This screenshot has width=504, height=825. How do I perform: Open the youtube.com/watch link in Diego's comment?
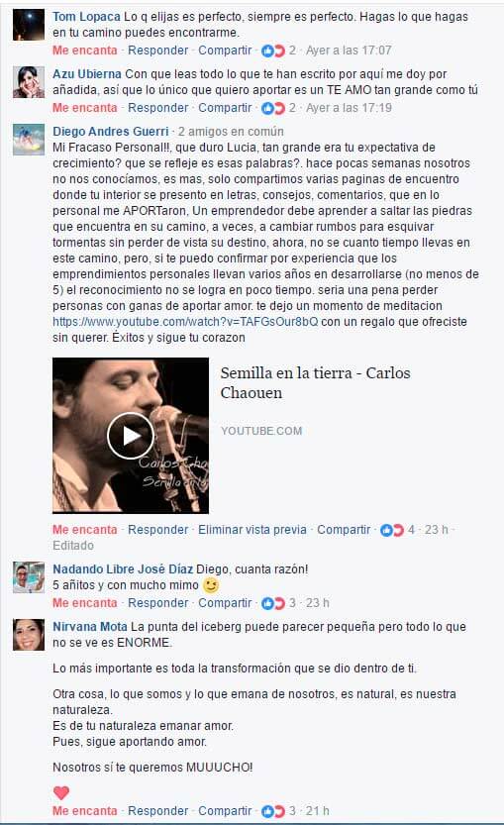[185, 322]
